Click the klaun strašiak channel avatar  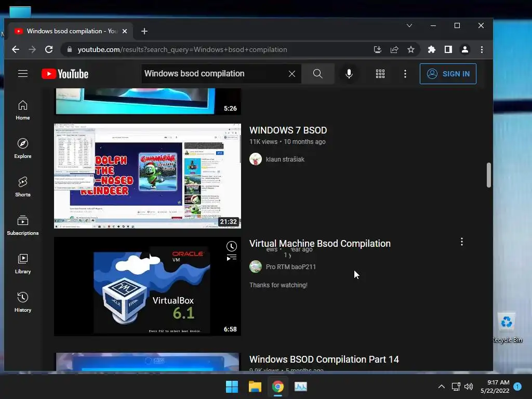[256, 159]
